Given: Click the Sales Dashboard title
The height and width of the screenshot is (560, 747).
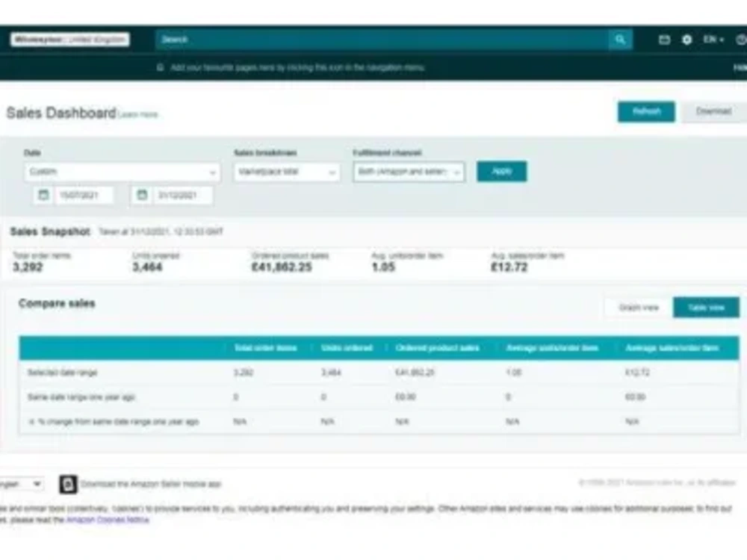Looking at the screenshot, I should [x=61, y=113].
